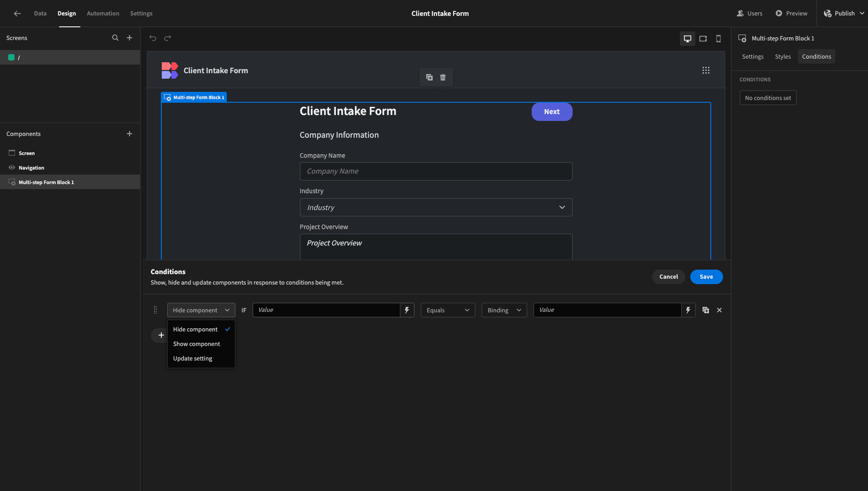Switch to mobile preview icon

718,39
